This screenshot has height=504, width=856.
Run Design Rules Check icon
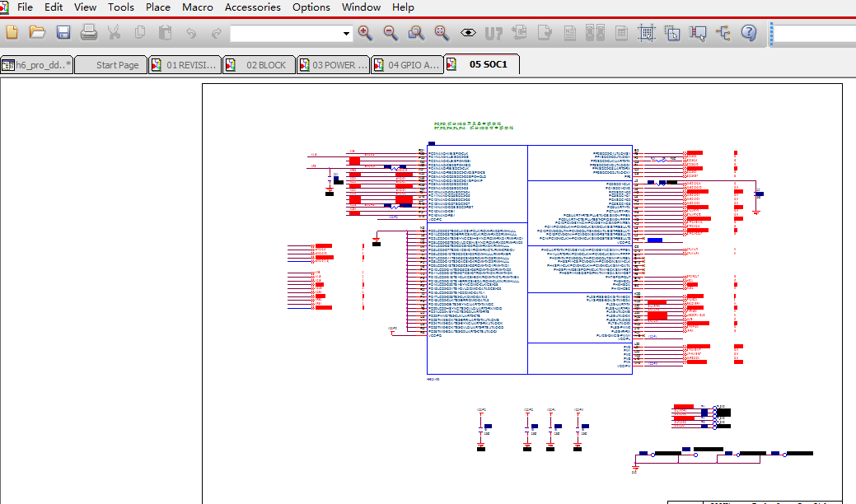pos(545,33)
